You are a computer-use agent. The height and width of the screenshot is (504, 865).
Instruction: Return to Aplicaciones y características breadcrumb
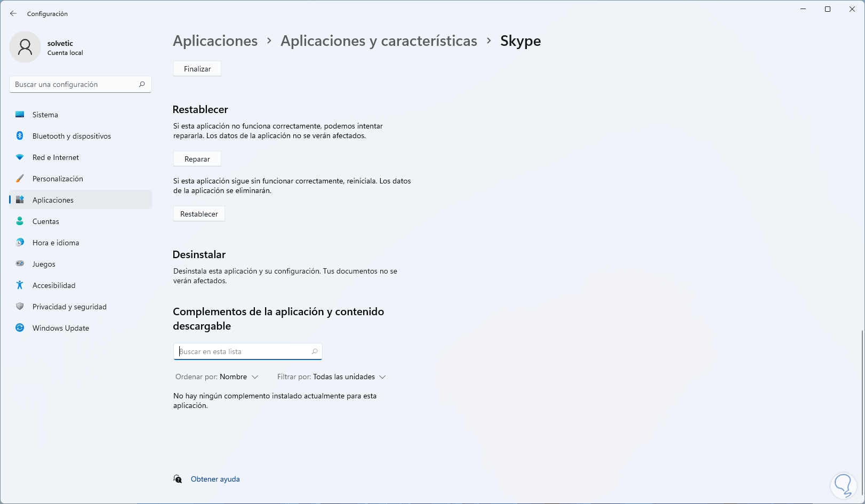[x=379, y=41]
